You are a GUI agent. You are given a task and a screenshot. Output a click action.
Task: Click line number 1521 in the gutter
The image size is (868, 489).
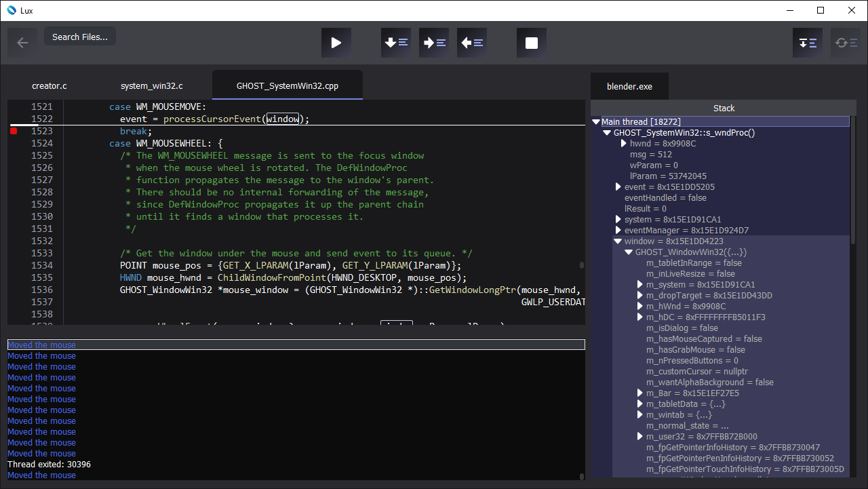42,106
